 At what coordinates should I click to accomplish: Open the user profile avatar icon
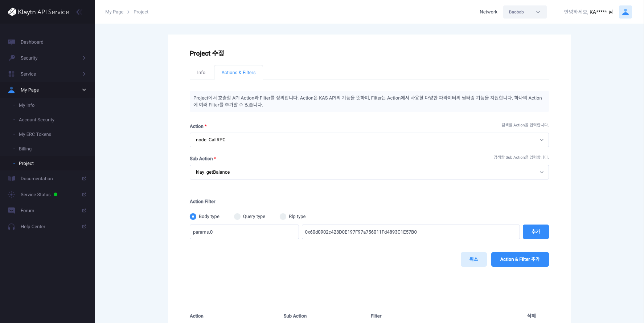[x=625, y=12]
